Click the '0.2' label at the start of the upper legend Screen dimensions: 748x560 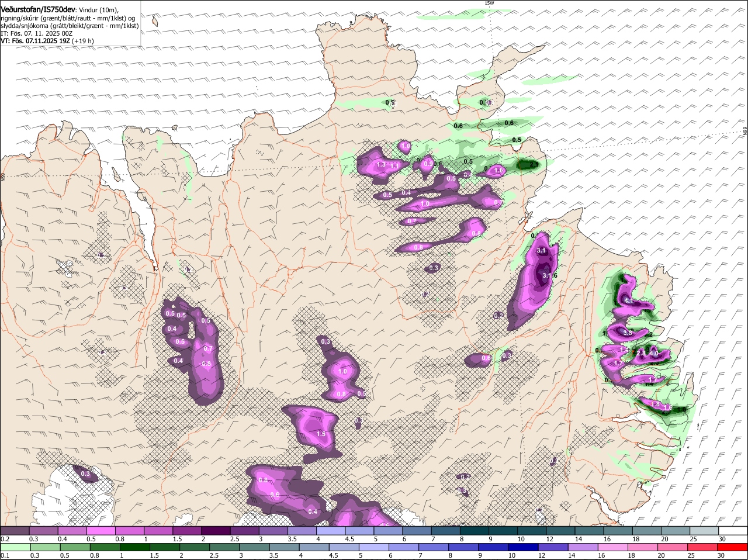pyautogui.click(x=5, y=539)
